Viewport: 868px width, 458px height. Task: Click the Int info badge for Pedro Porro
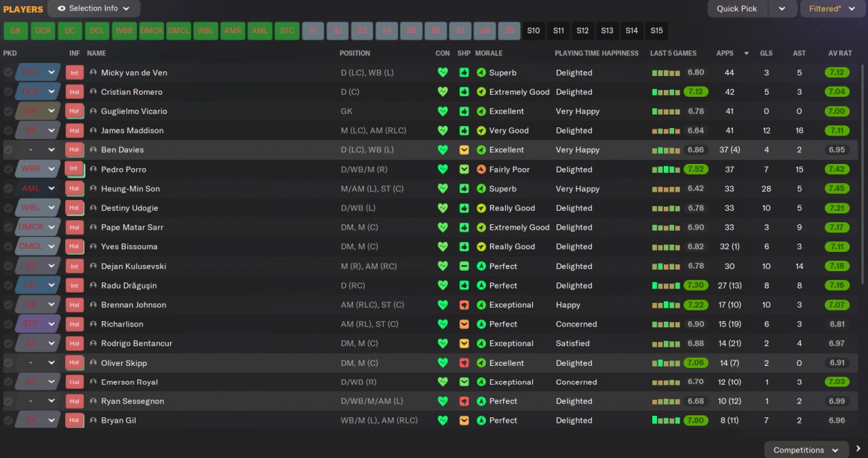click(x=75, y=169)
